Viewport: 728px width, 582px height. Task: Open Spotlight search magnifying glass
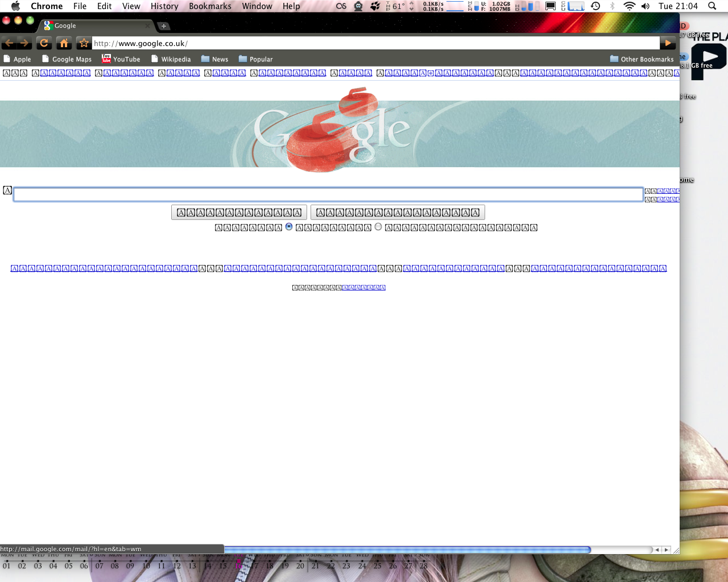pos(712,6)
